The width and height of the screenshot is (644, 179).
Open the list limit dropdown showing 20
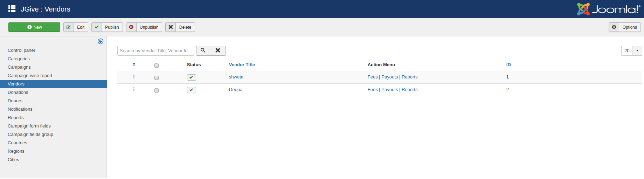(631, 50)
